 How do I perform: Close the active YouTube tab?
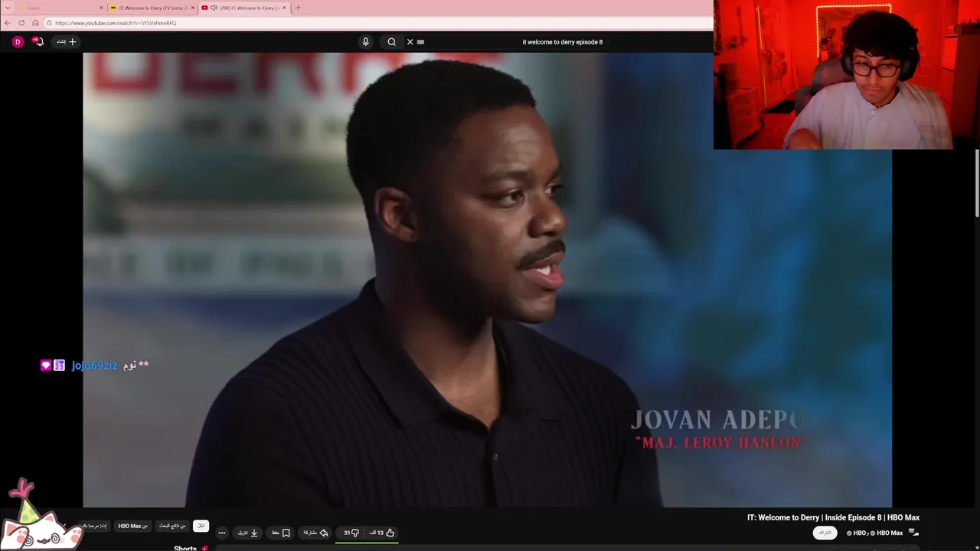tap(284, 8)
